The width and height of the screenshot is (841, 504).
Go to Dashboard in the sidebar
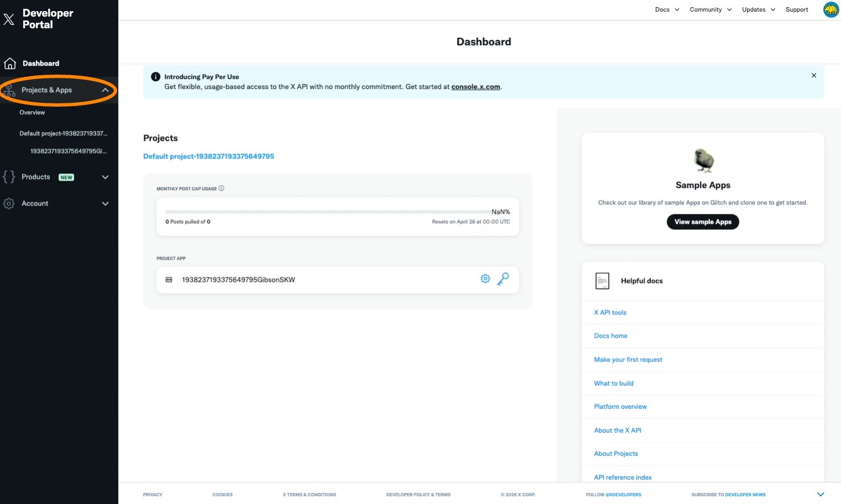(41, 64)
